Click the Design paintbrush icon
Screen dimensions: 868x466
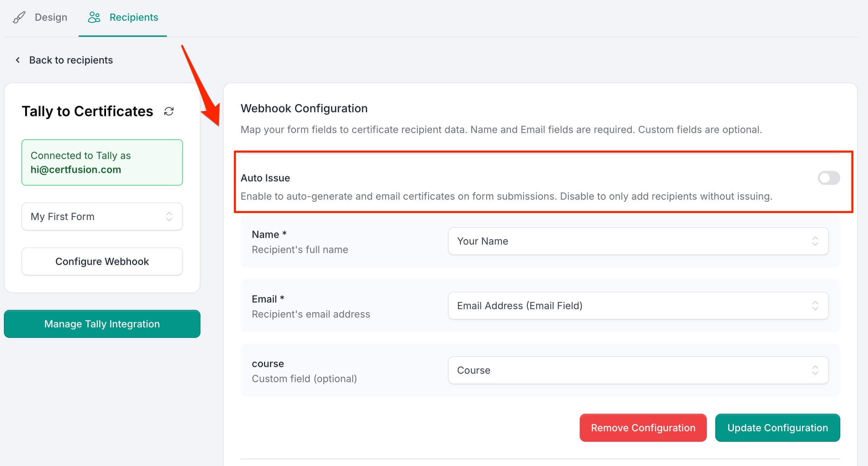(19, 17)
